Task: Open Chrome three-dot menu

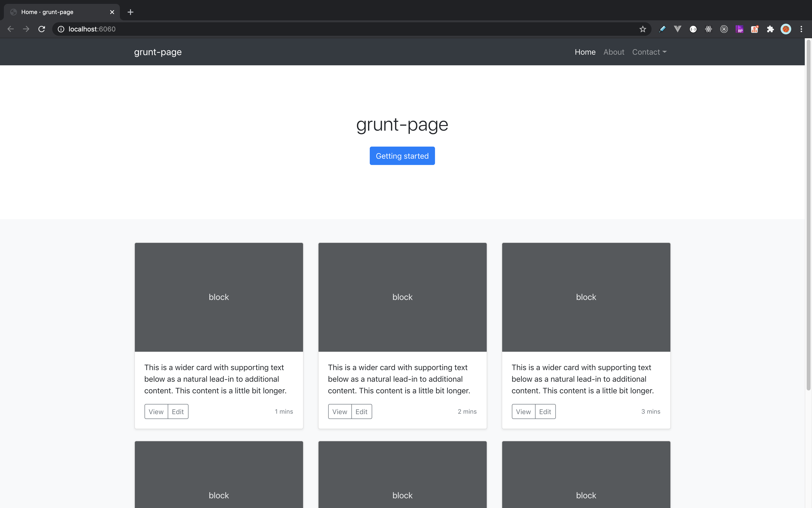Action: 801,29
